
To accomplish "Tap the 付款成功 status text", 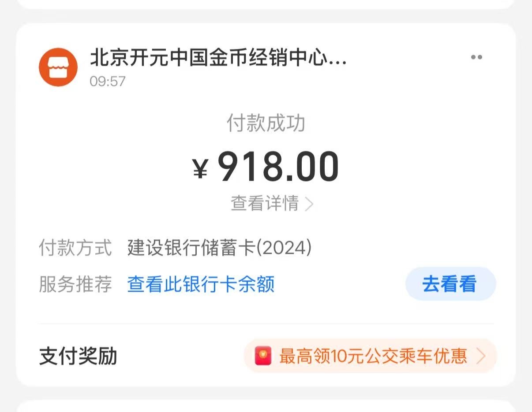I will coord(266,123).
